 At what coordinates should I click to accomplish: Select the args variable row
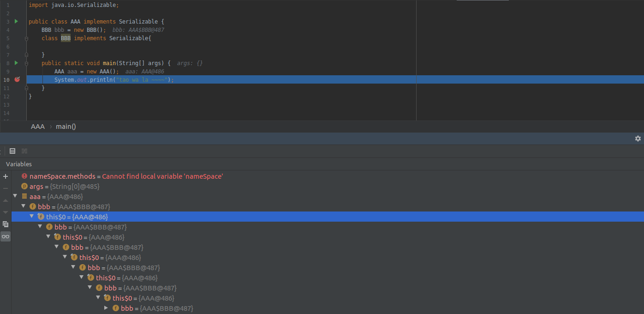pos(65,187)
